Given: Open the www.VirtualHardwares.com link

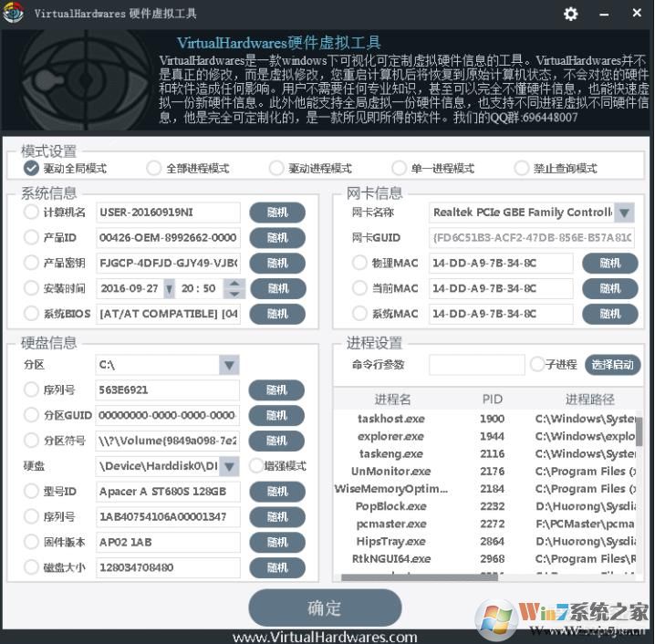Looking at the screenshot, I should click(325, 637).
